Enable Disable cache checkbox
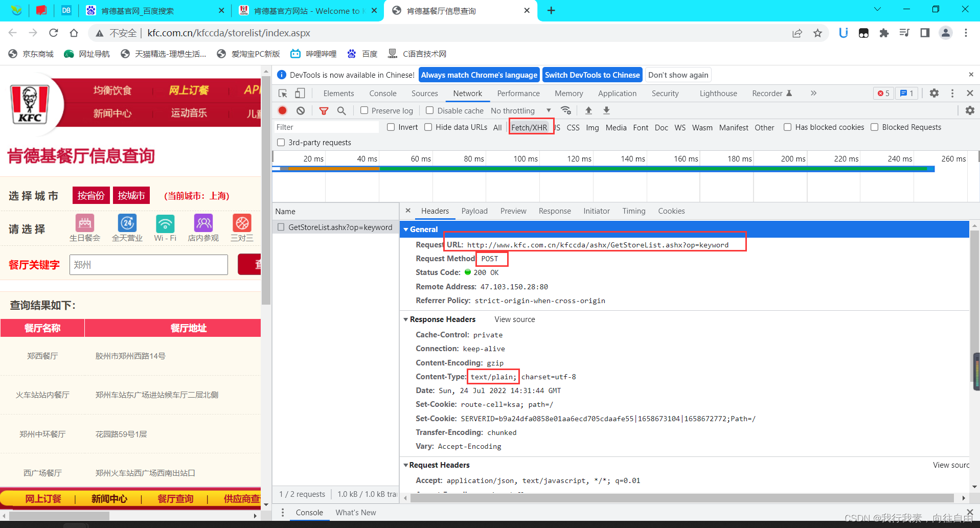Image resolution: width=980 pixels, height=528 pixels. (x=430, y=110)
